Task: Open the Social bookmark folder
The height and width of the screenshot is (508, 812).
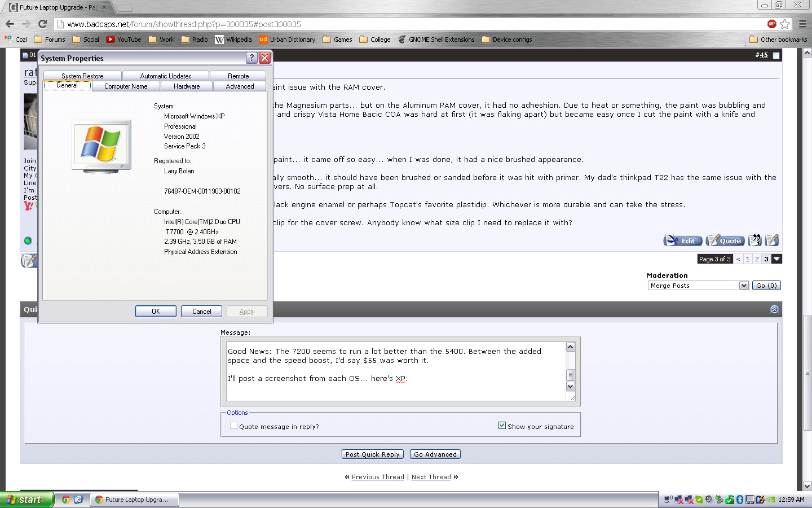Action: click(x=86, y=40)
